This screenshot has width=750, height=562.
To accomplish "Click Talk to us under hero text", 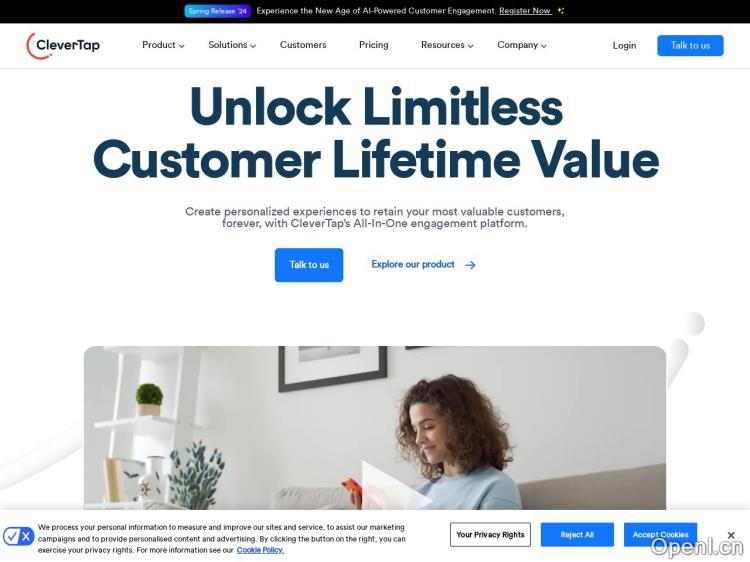I will click(309, 265).
